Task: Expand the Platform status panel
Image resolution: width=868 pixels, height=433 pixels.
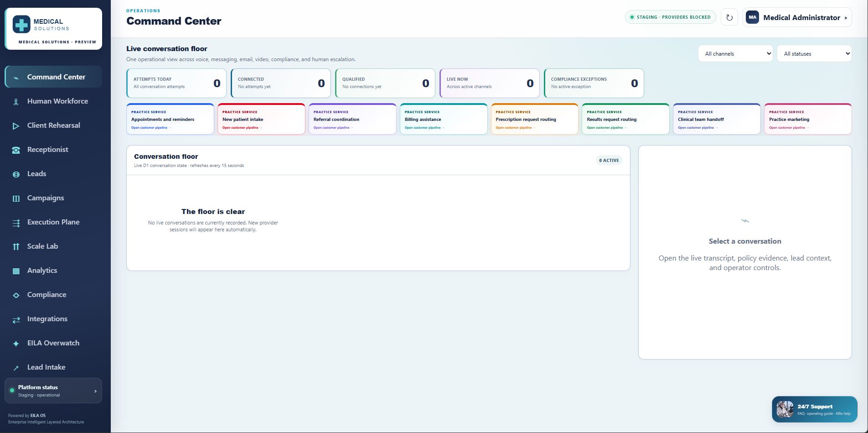Action: tap(53, 391)
